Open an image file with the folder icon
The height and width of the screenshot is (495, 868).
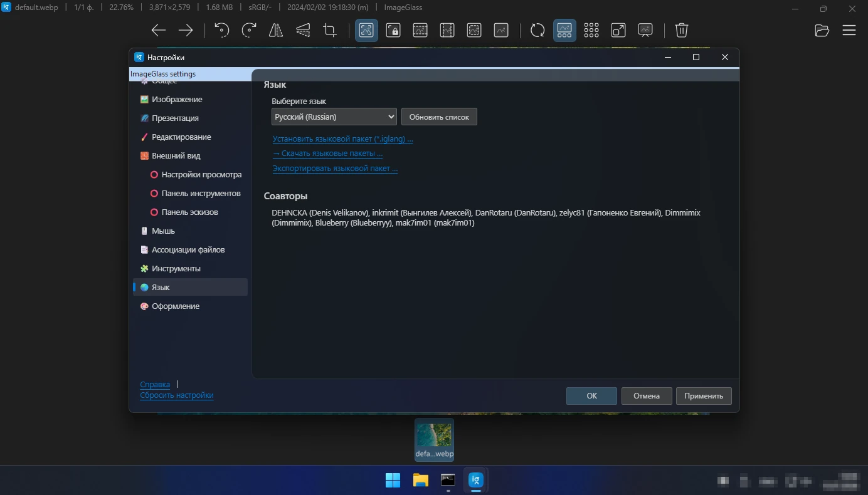click(x=822, y=30)
